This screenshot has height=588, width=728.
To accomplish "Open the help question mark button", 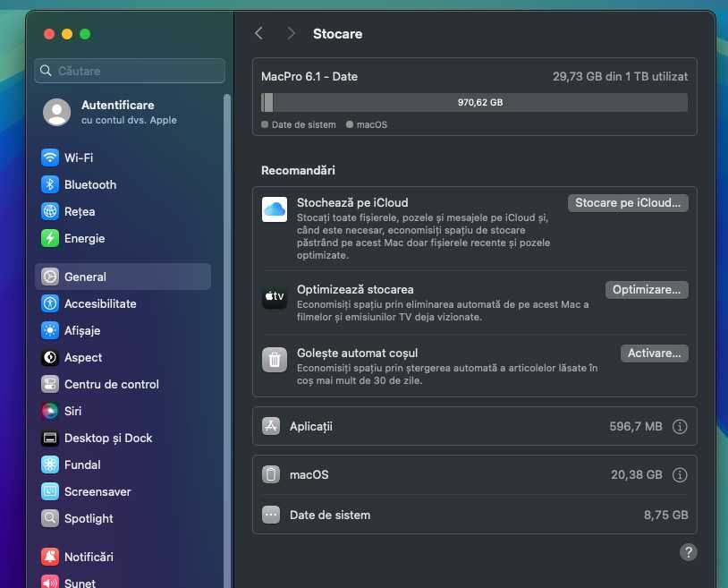I will (x=688, y=551).
